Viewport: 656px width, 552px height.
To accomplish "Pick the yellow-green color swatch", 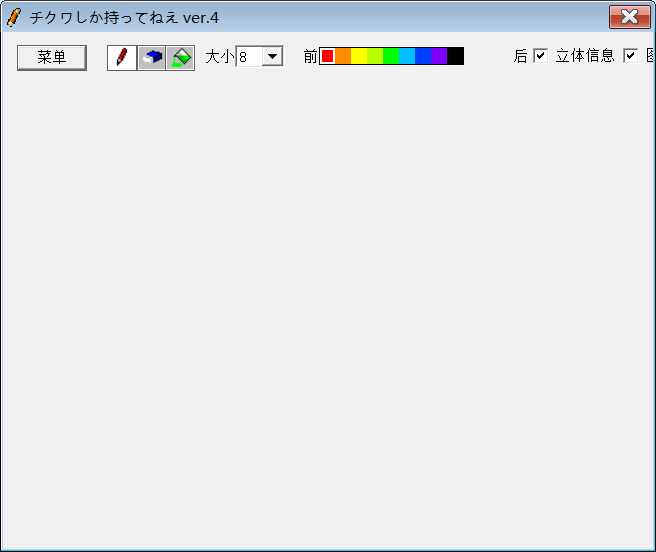I will (x=375, y=56).
